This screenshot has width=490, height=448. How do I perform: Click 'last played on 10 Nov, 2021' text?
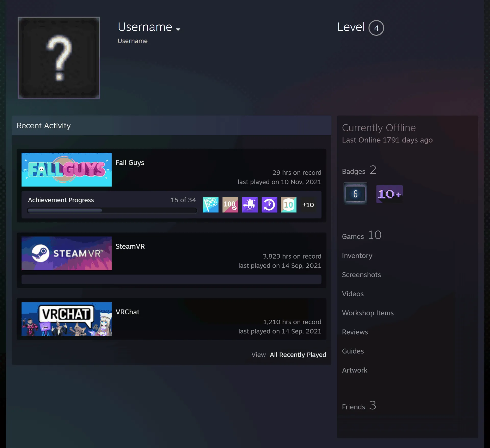[x=279, y=182]
